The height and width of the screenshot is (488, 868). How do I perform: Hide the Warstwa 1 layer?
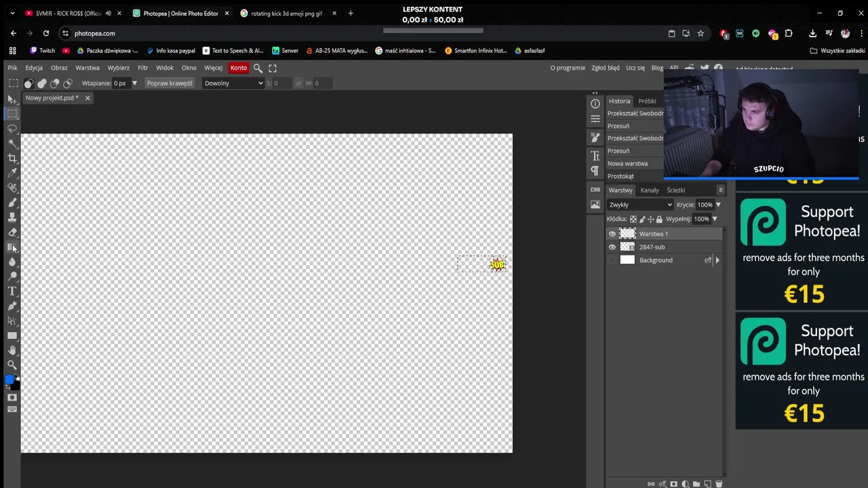(612, 234)
